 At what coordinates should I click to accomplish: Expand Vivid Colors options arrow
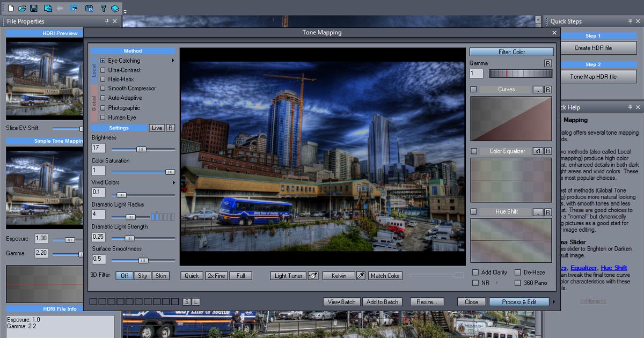(x=173, y=182)
